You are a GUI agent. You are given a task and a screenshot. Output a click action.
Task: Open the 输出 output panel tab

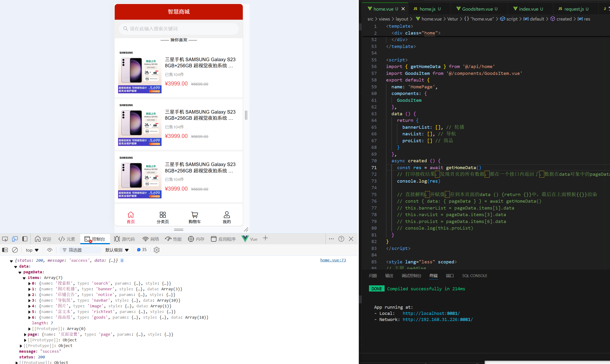[389, 276]
